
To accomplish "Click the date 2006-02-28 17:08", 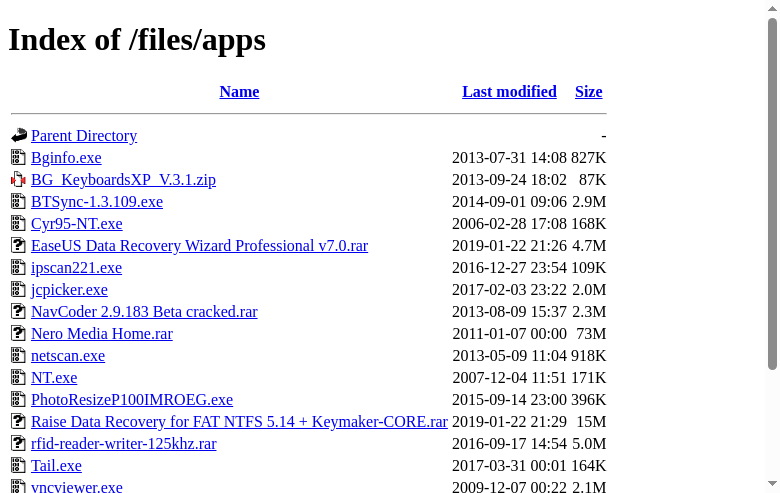I will pyautogui.click(x=509, y=223).
